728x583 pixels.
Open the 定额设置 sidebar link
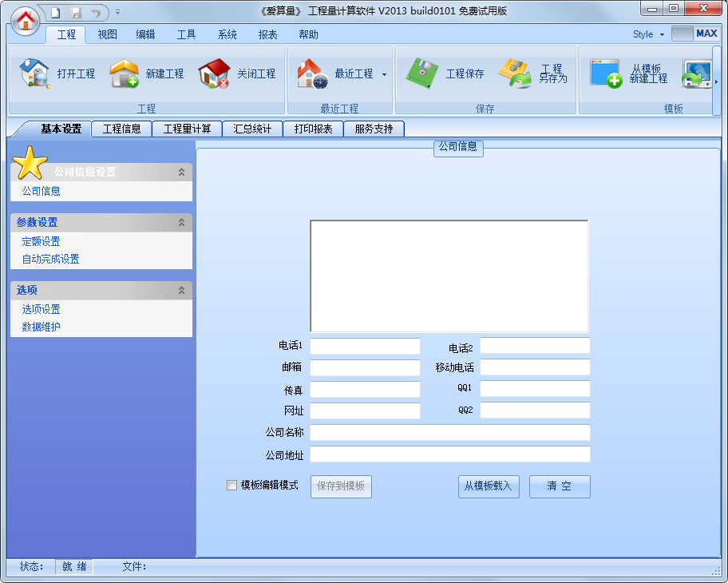click(x=41, y=241)
